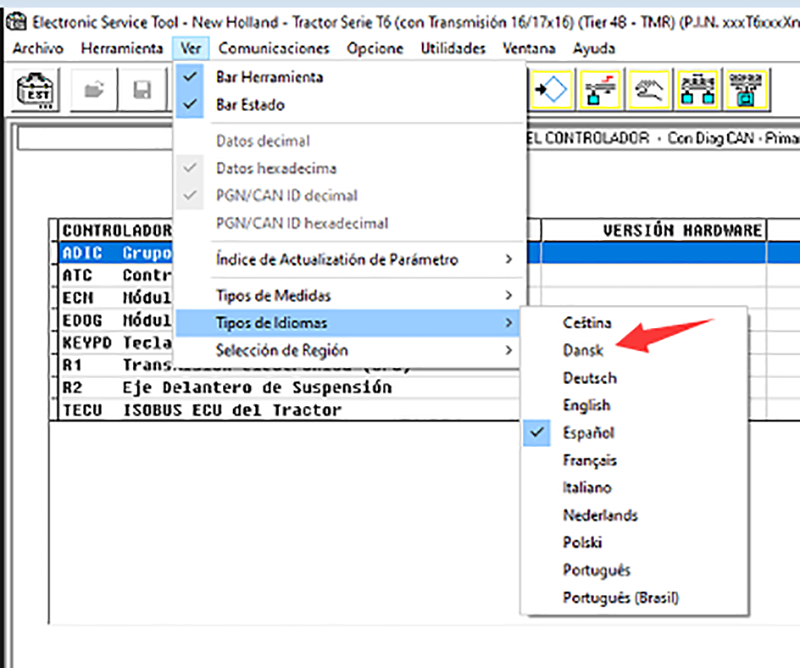Select the Datos decimal option
The height and width of the screenshot is (668, 800).
click(350, 141)
